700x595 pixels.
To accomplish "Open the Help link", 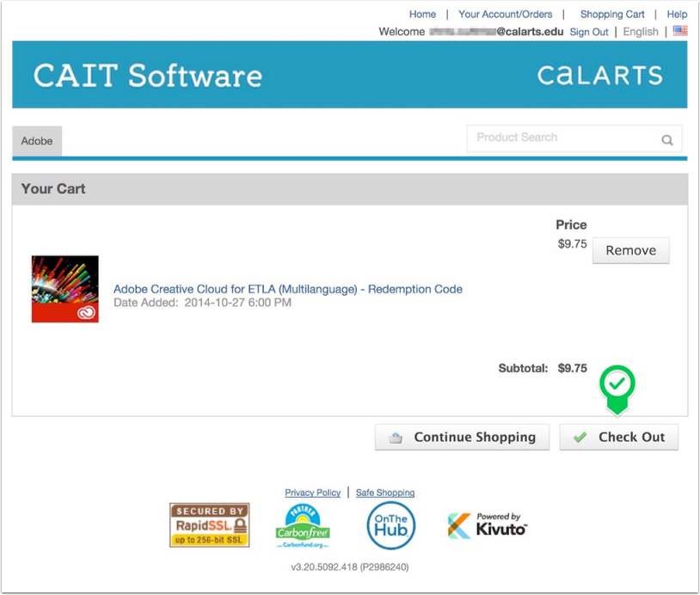I will point(677,15).
